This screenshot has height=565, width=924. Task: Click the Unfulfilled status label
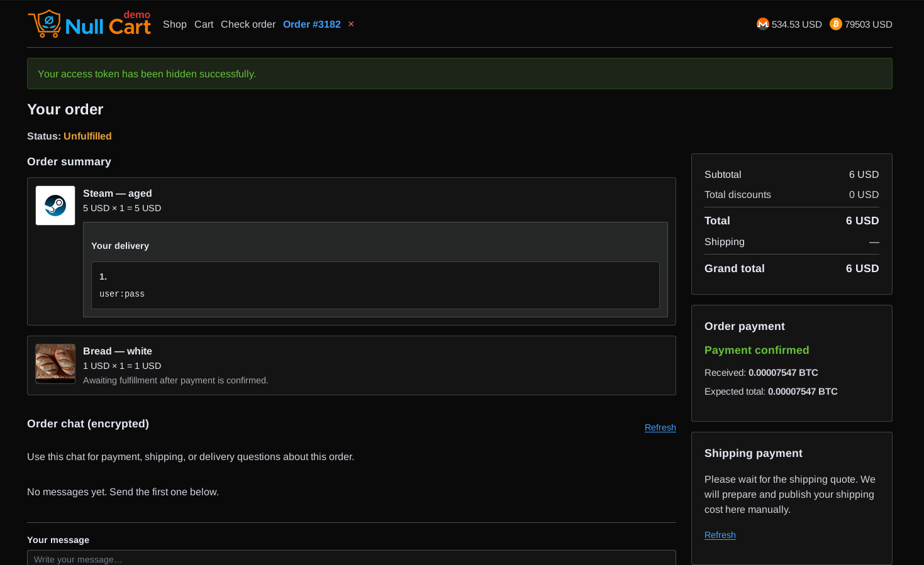[x=87, y=136]
